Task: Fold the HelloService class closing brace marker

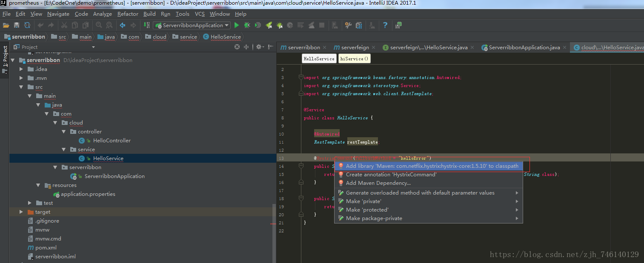Action: [301, 223]
